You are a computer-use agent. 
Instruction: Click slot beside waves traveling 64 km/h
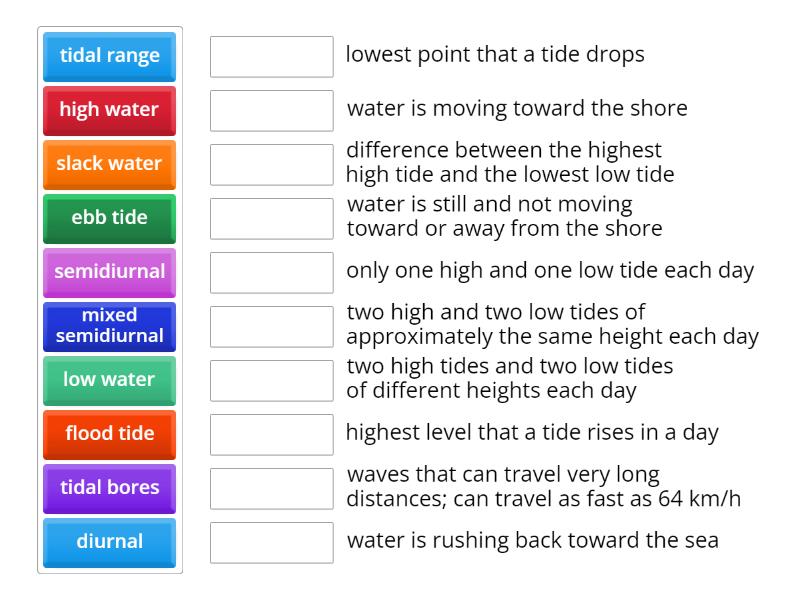click(x=272, y=488)
